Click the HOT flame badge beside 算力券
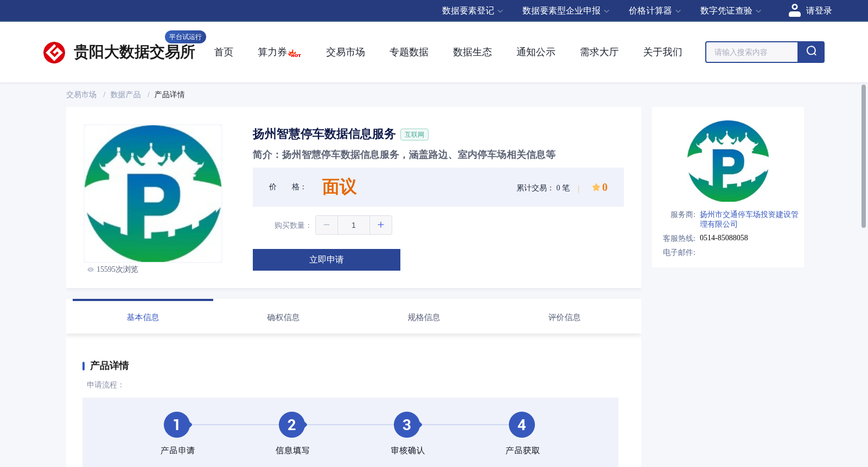 295,53
